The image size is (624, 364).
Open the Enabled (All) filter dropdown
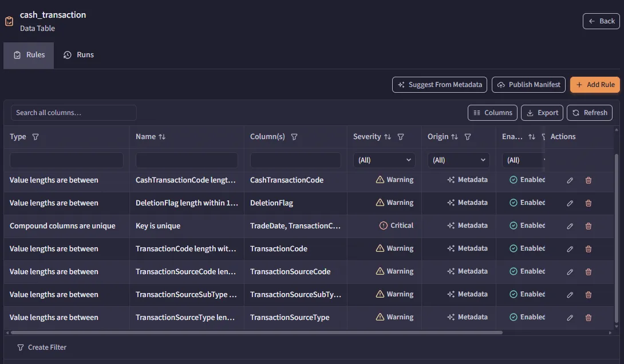523,160
